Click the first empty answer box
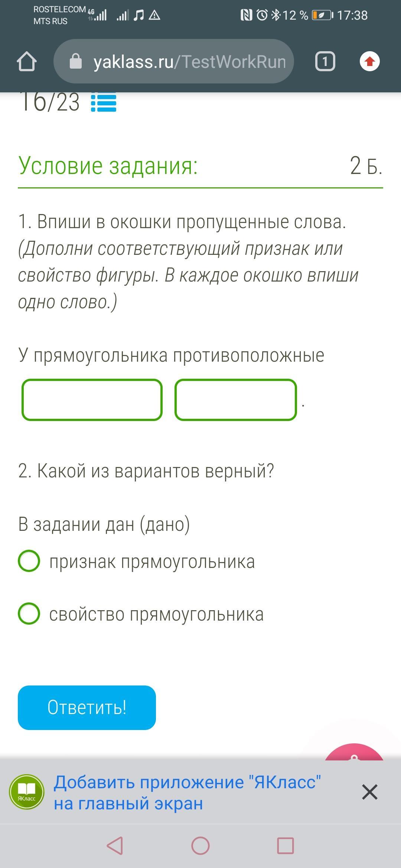Viewport: 401px width, 868px height. click(92, 400)
